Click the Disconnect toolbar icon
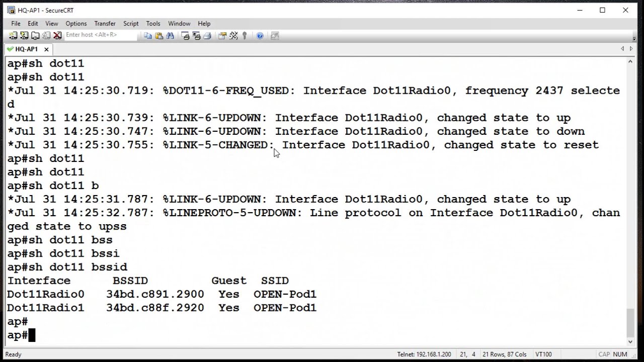The height and width of the screenshot is (362, 644). [57, 36]
